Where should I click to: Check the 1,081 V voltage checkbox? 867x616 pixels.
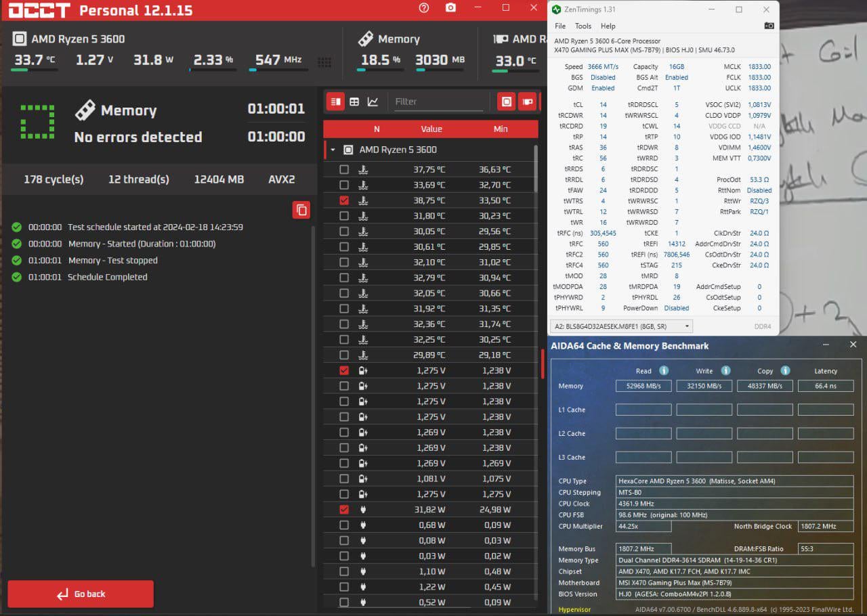pos(344,479)
